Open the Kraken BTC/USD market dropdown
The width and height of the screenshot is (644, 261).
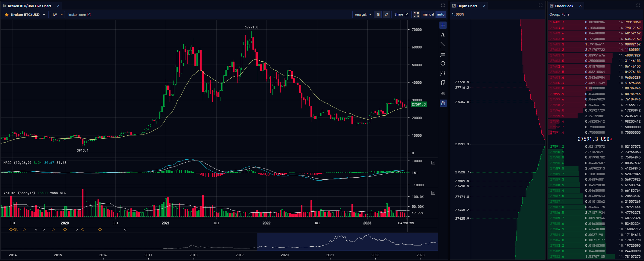pos(25,15)
